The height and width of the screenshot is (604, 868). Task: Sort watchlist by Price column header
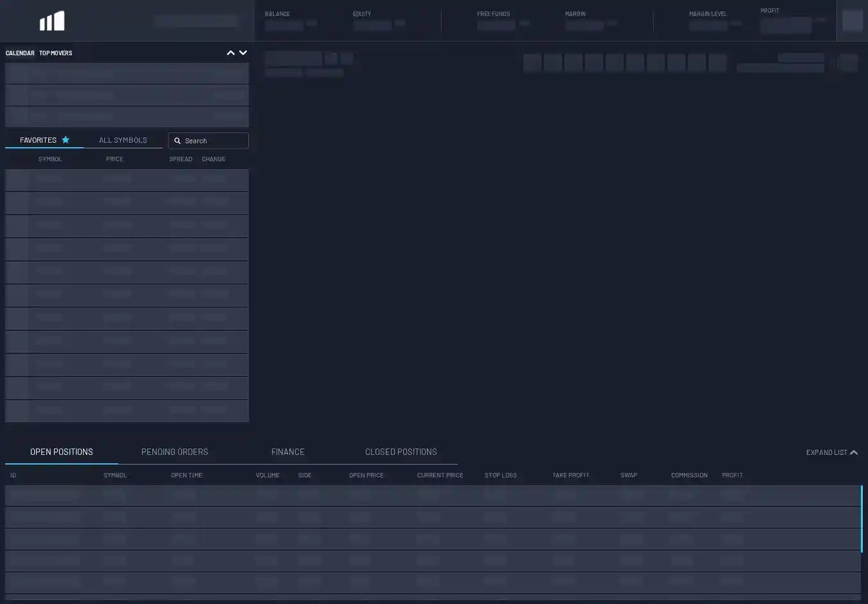tap(114, 159)
